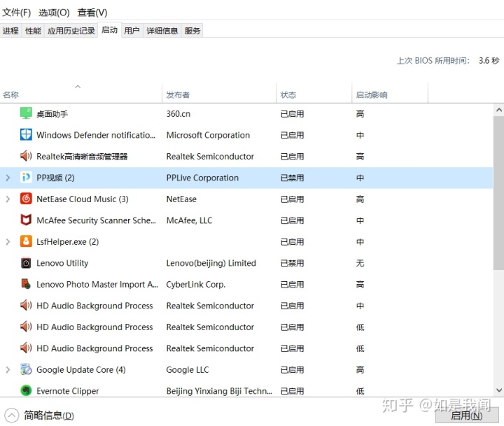Expand the Google Update Core (4) group

(8, 370)
